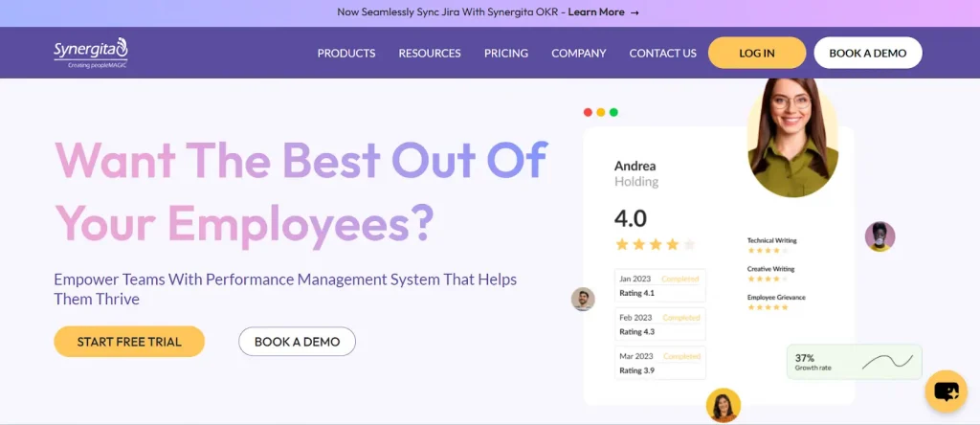The height and width of the screenshot is (425, 980).
Task: Click the red window dot
Action: coord(588,112)
